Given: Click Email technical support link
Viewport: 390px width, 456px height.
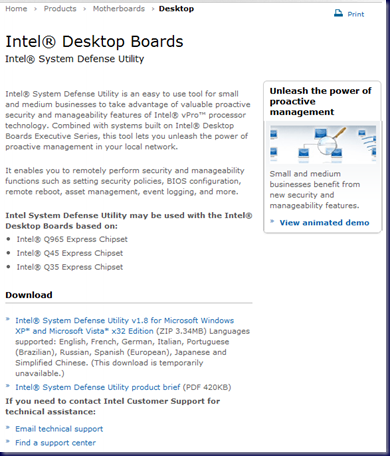Looking at the screenshot, I should [59, 429].
